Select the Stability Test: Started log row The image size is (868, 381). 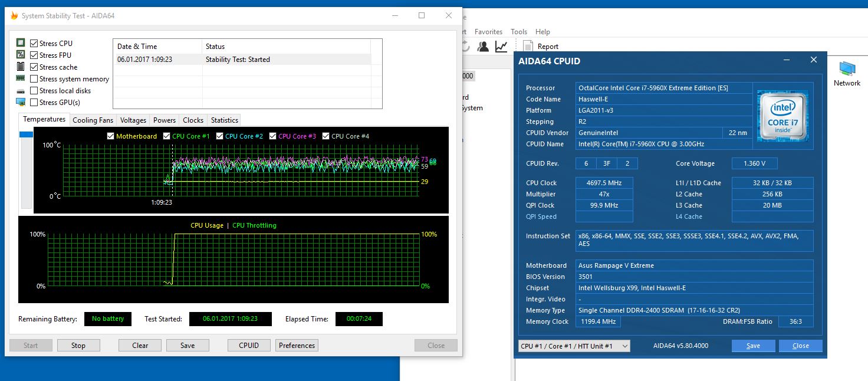(242, 59)
